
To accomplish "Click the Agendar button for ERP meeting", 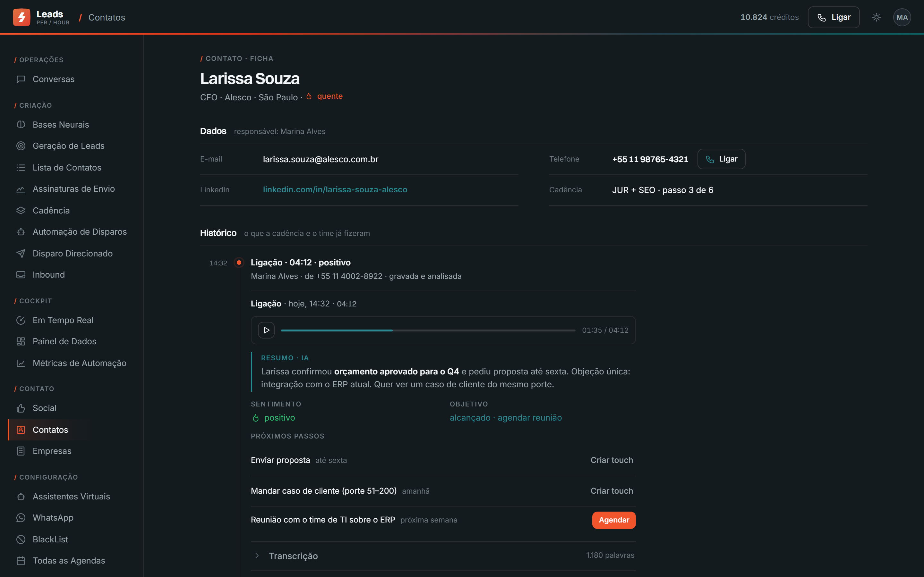I will point(613,520).
